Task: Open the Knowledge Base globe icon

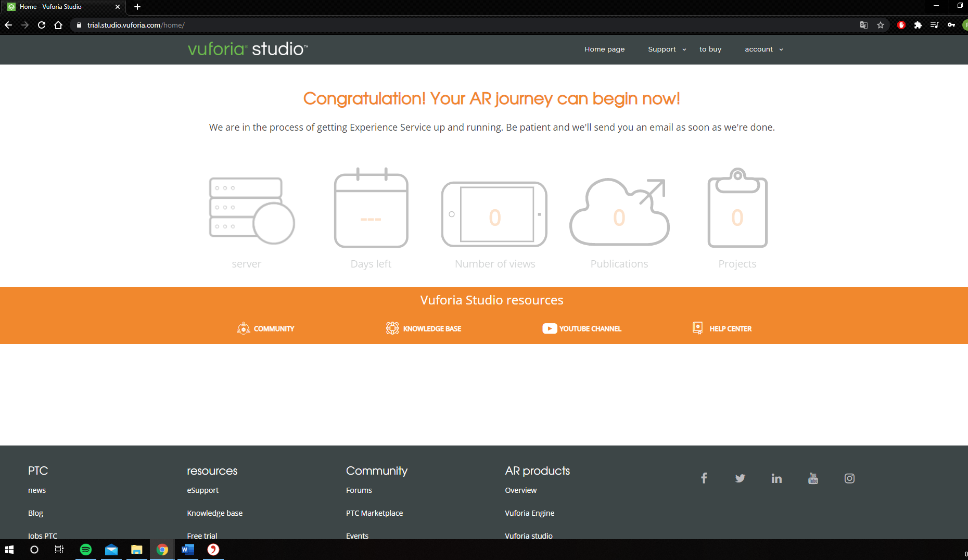Action: (393, 328)
